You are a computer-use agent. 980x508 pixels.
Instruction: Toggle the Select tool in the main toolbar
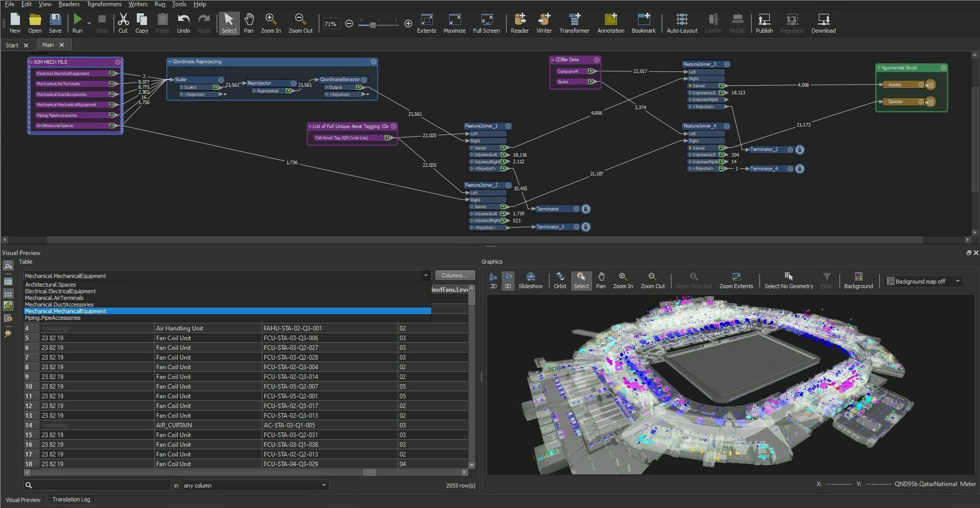229,23
